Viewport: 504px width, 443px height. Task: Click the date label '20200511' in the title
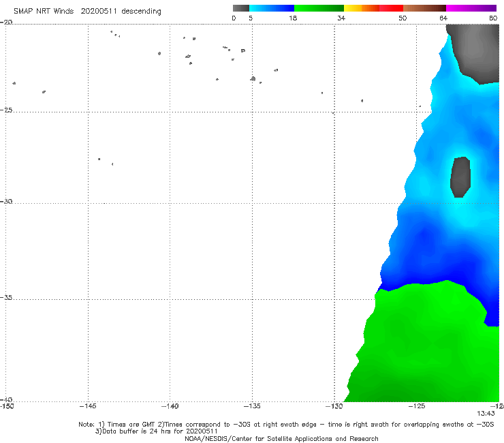[99, 11]
